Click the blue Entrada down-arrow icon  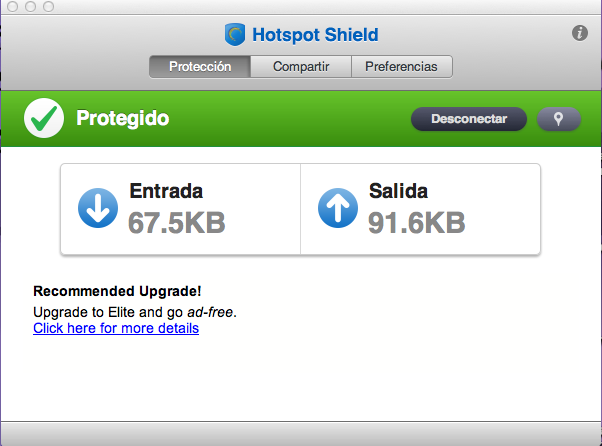coord(98,208)
